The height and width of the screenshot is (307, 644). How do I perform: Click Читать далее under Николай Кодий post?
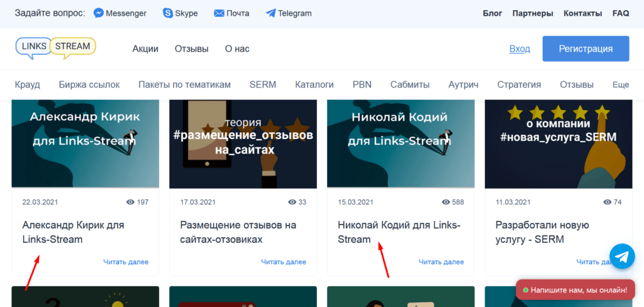tap(441, 262)
